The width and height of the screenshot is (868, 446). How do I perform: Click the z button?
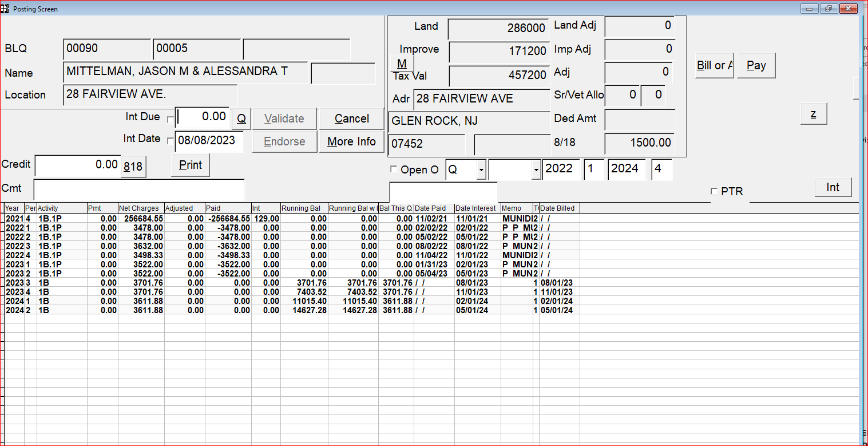click(x=814, y=114)
